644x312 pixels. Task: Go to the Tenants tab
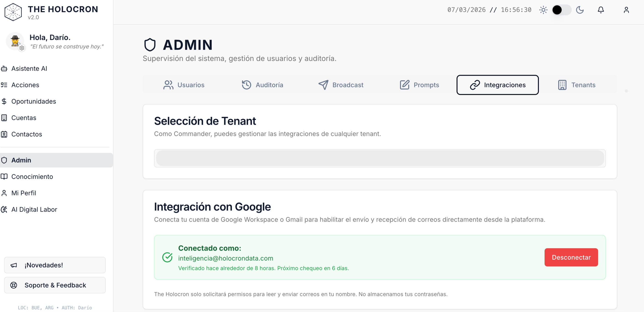(x=577, y=85)
